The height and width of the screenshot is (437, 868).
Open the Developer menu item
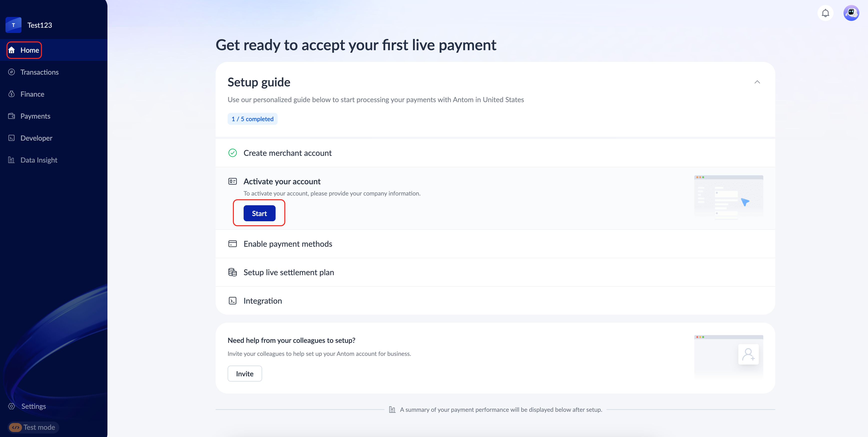click(x=36, y=138)
